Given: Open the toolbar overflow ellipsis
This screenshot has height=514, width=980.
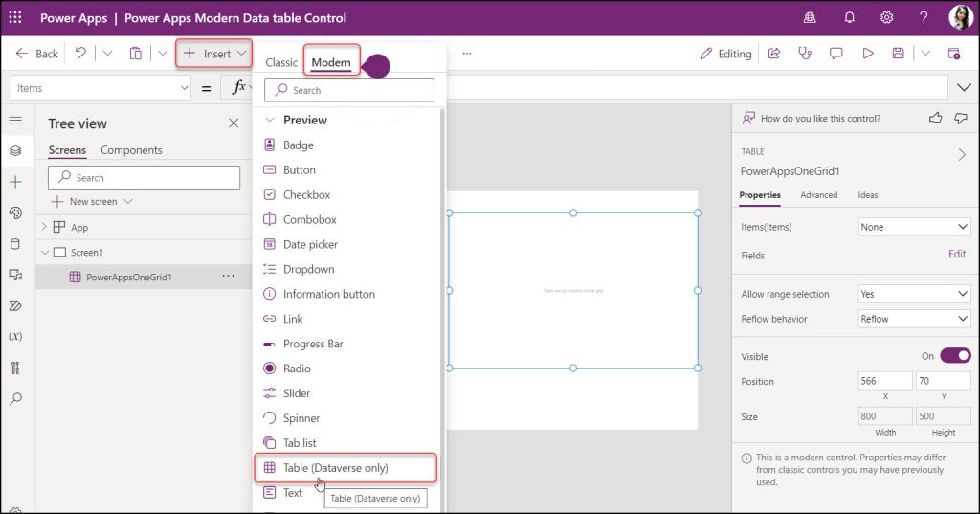Looking at the screenshot, I should coord(466,54).
